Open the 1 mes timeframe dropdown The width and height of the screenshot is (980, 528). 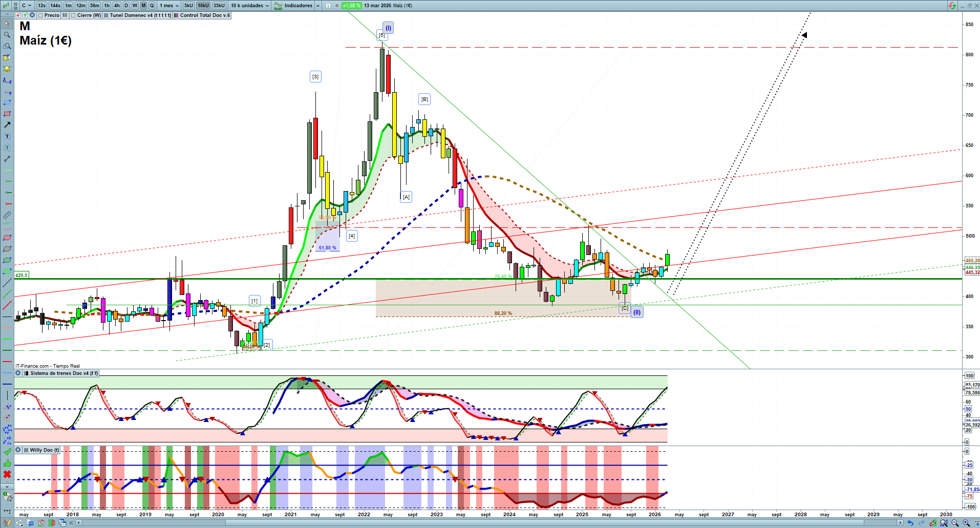tap(169, 6)
